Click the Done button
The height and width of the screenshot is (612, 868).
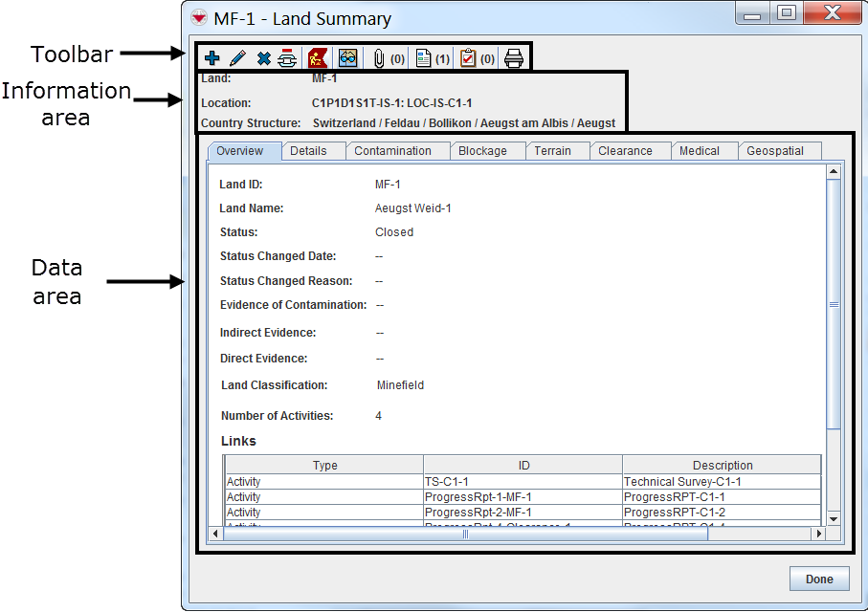pos(818,579)
